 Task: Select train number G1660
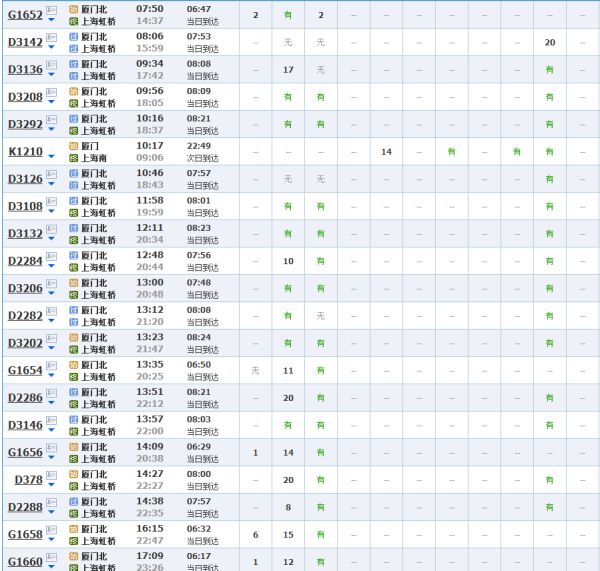25,562
